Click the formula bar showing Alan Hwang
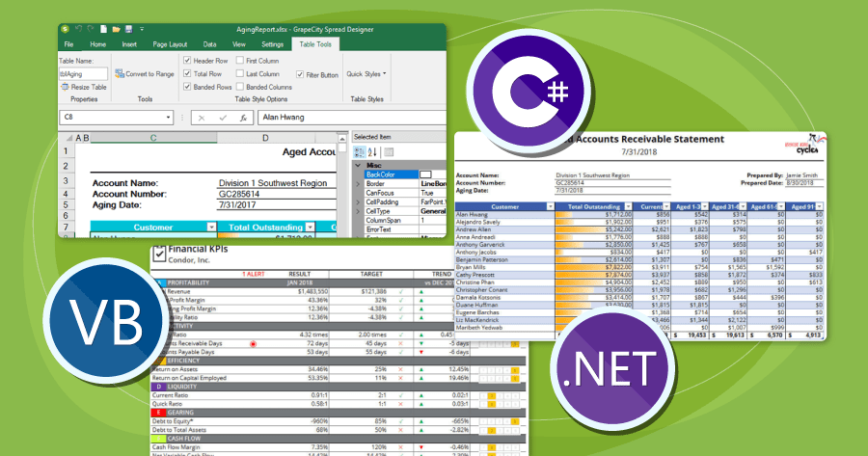The image size is (868, 456). 352,118
